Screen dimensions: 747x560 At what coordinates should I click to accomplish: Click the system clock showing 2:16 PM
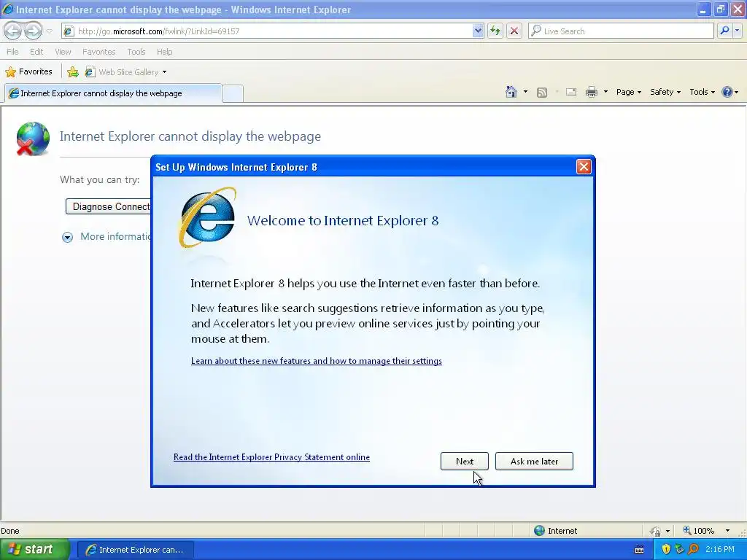(x=720, y=550)
